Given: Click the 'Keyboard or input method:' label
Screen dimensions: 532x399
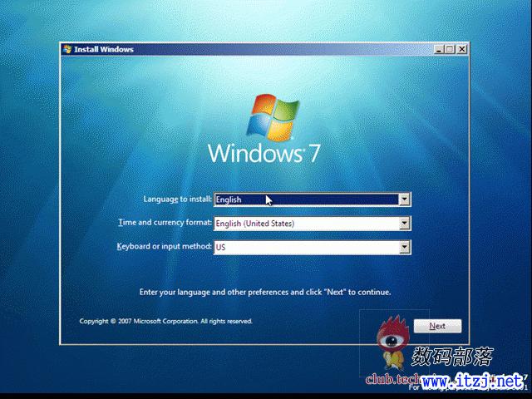Looking at the screenshot, I should coord(165,246).
